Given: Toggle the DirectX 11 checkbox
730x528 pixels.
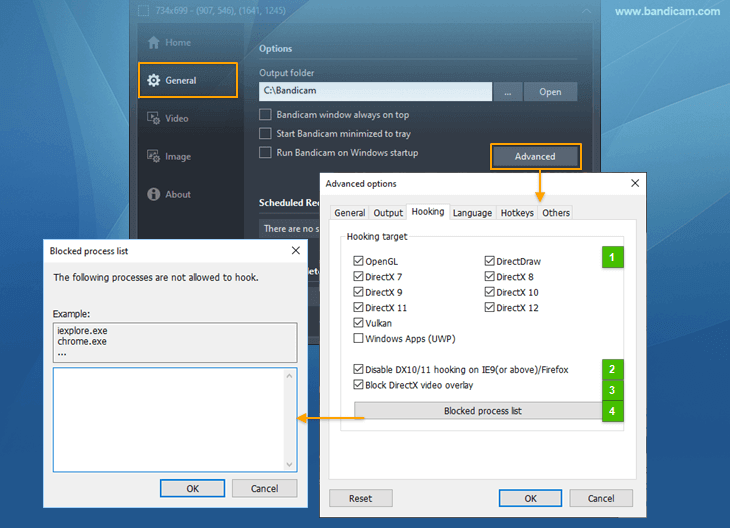Looking at the screenshot, I should pyautogui.click(x=358, y=307).
